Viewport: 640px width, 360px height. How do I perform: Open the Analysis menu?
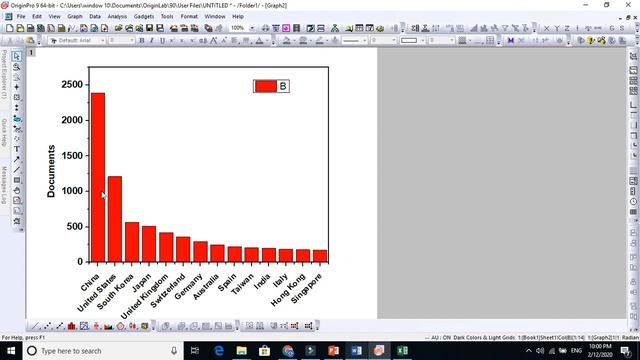coord(117,17)
